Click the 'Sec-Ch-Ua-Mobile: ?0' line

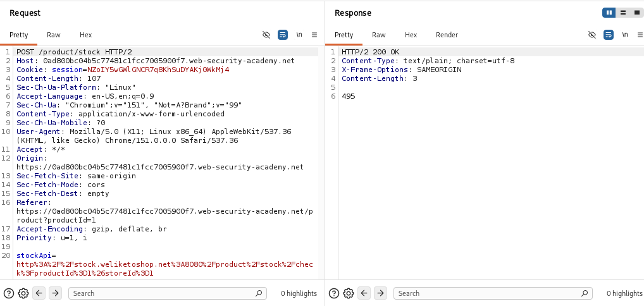point(61,123)
